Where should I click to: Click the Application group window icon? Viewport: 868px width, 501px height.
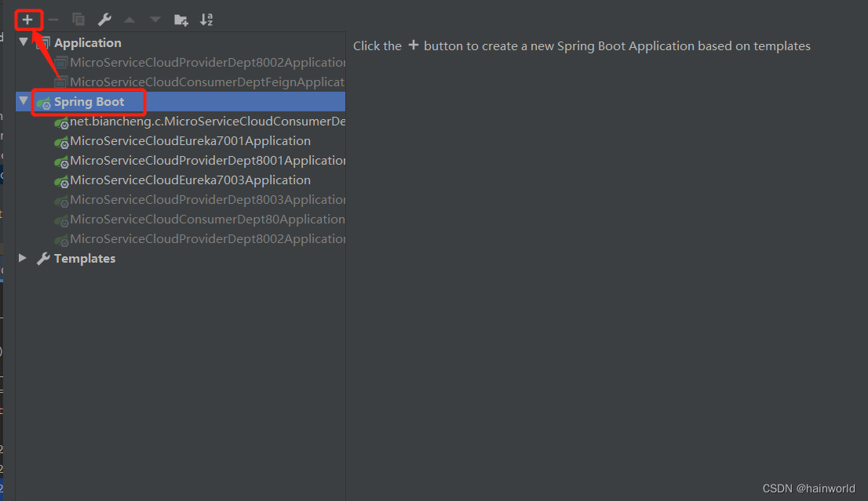coord(44,42)
